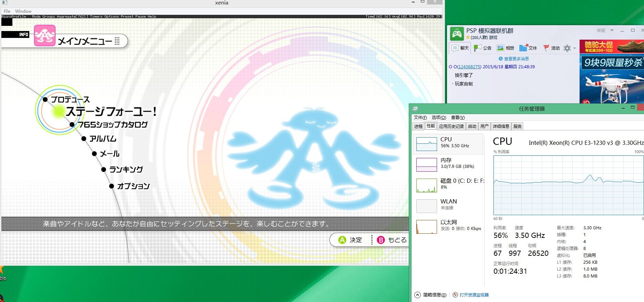Select CPU in the performance sidebar
The height and width of the screenshot is (302, 644).
pyautogui.click(x=448, y=144)
